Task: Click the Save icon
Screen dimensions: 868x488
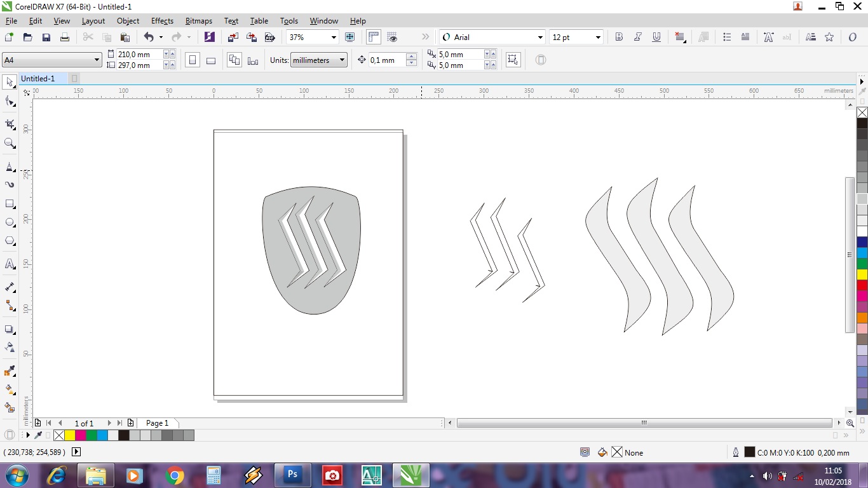Action: coord(46,37)
